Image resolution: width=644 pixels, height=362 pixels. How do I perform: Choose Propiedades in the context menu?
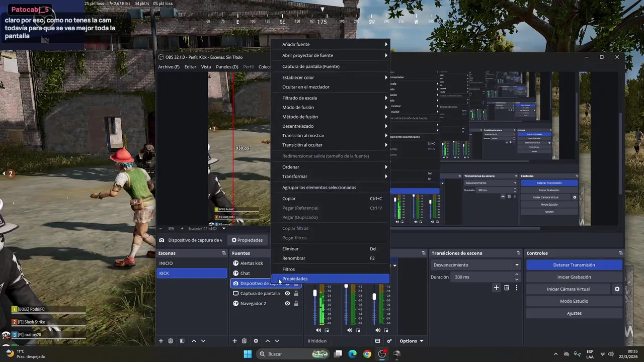(330, 279)
